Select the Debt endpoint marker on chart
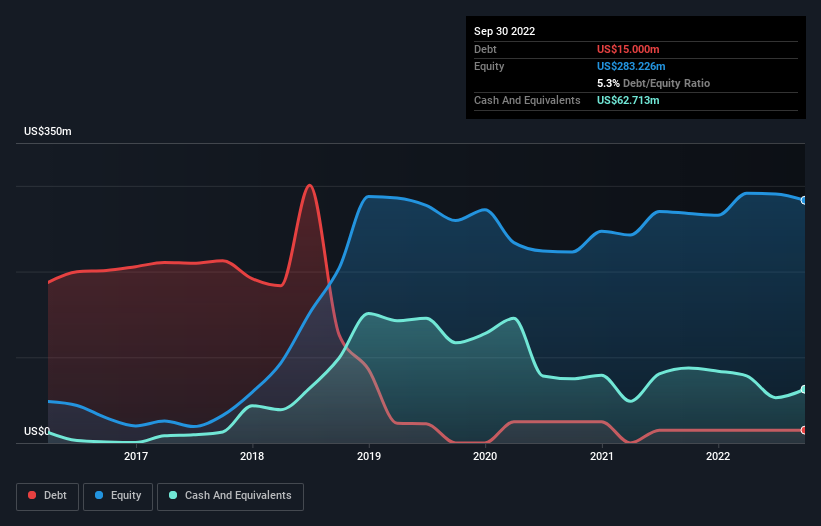This screenshot has height=526, width=821. click(x=804, y=430)
